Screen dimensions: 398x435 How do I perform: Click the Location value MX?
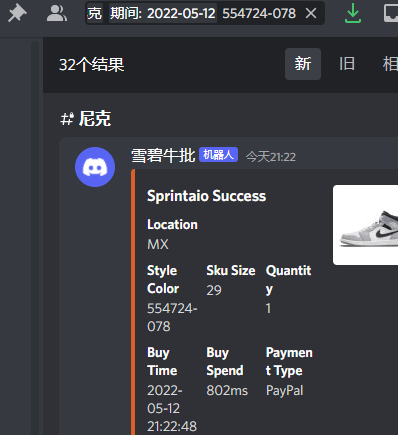coord(158,244)
